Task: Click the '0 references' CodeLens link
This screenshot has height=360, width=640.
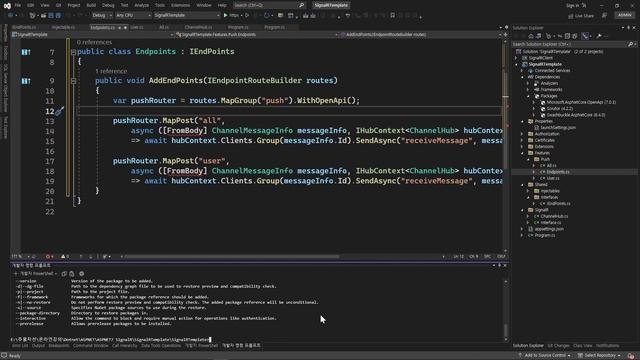Action: [94, 42]
